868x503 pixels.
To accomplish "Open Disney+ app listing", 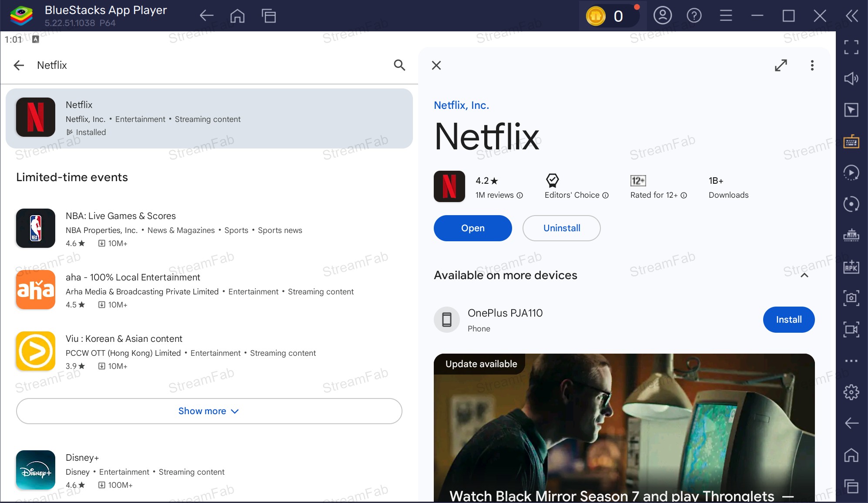I will pyautogui.click(x=209, y=470).
